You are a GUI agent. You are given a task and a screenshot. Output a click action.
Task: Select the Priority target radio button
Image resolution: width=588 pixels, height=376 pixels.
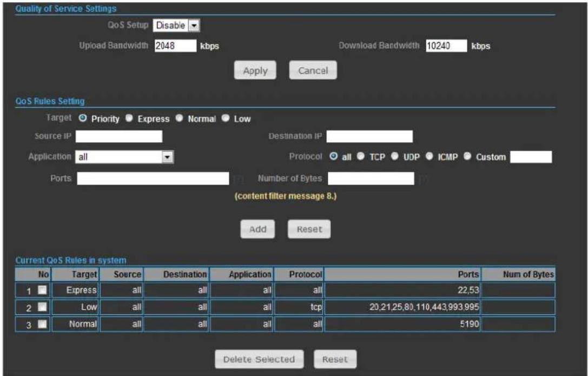click(83, 118)
